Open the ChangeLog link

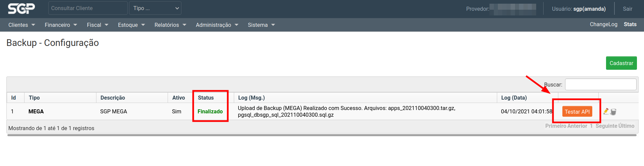point(603,24)
